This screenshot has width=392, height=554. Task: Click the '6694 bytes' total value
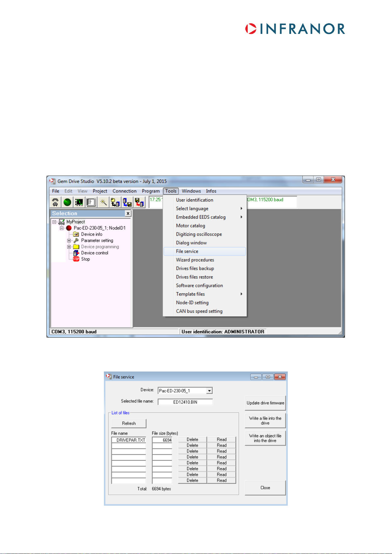coord(161,489)
